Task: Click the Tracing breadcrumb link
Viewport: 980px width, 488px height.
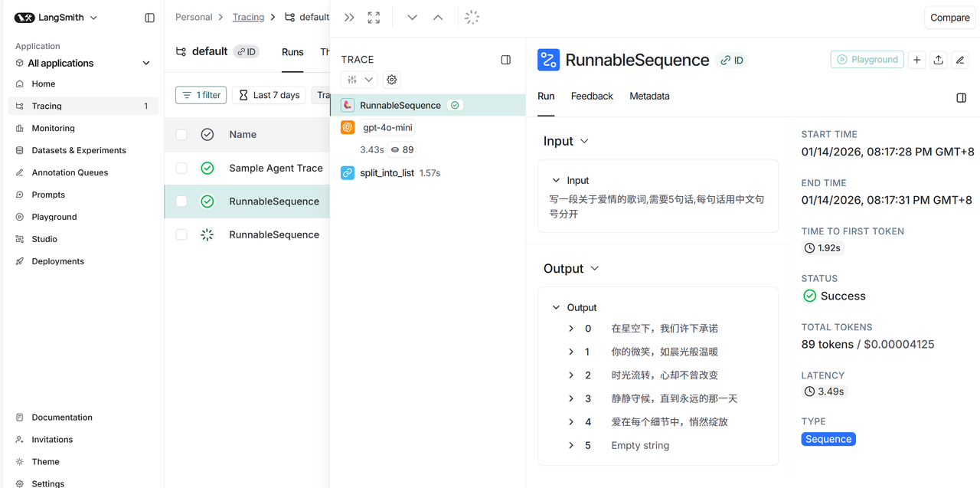Action: [x=248, y=17]
